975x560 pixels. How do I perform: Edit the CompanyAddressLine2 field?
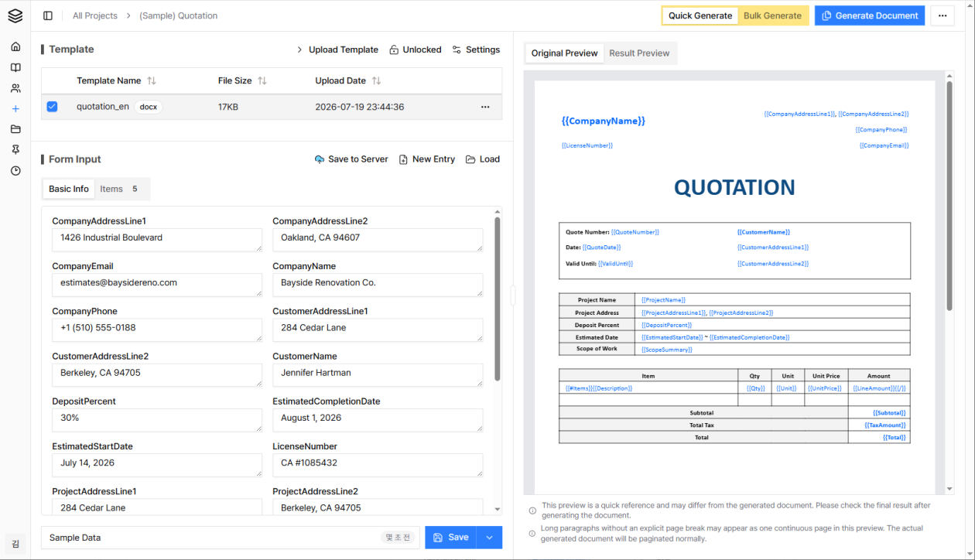pos(378,240)
